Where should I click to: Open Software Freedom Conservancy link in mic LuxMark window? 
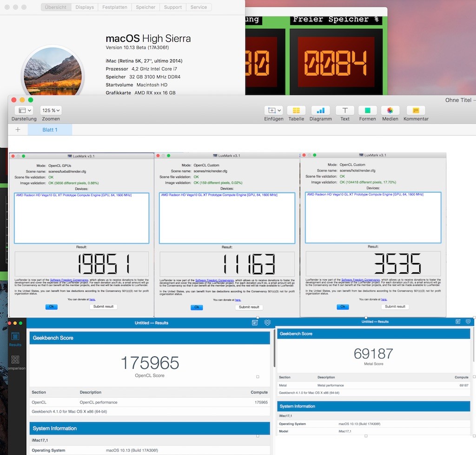tap(214, 280)
